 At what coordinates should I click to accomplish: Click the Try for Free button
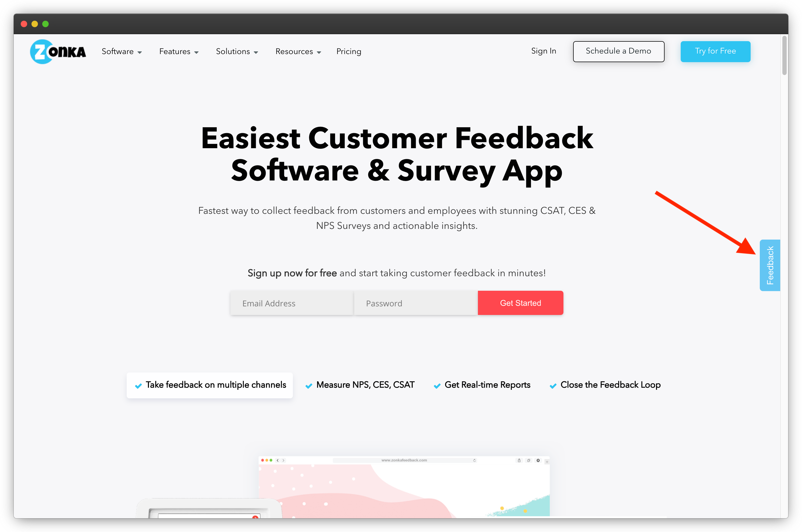715,51
